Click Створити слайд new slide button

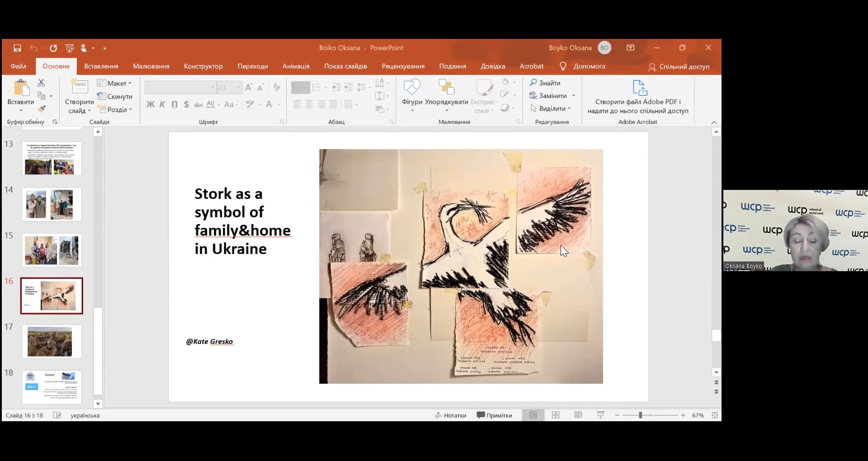click(x=80, y=95)
